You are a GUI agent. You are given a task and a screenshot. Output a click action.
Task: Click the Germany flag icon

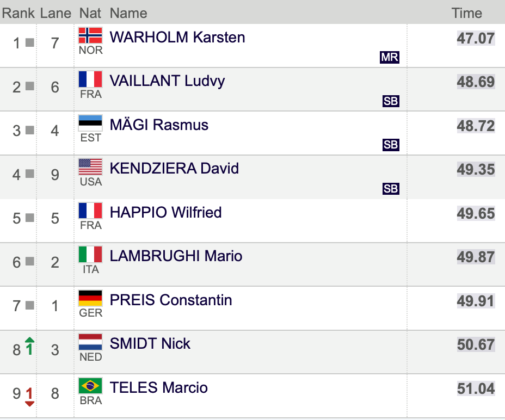pos(90,298)
